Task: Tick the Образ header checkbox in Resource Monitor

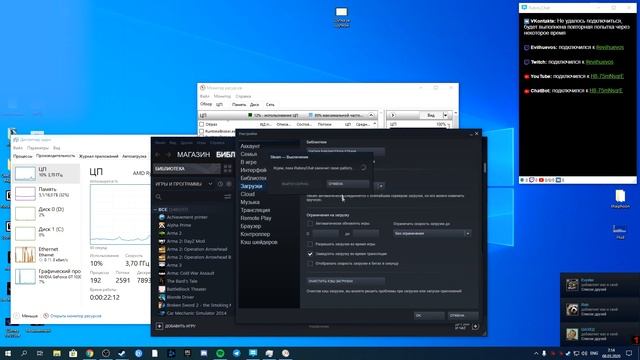Action: pos(201,124)
